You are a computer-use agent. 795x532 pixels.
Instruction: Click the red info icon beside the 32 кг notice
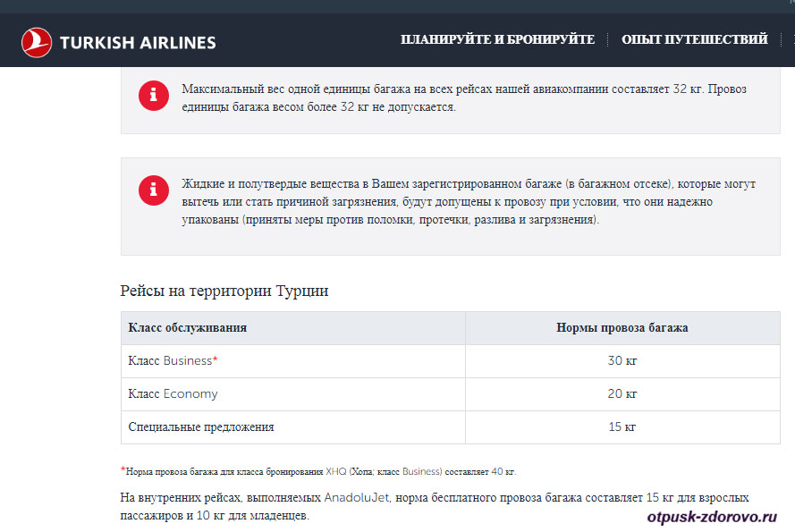(x=153, y=97)
